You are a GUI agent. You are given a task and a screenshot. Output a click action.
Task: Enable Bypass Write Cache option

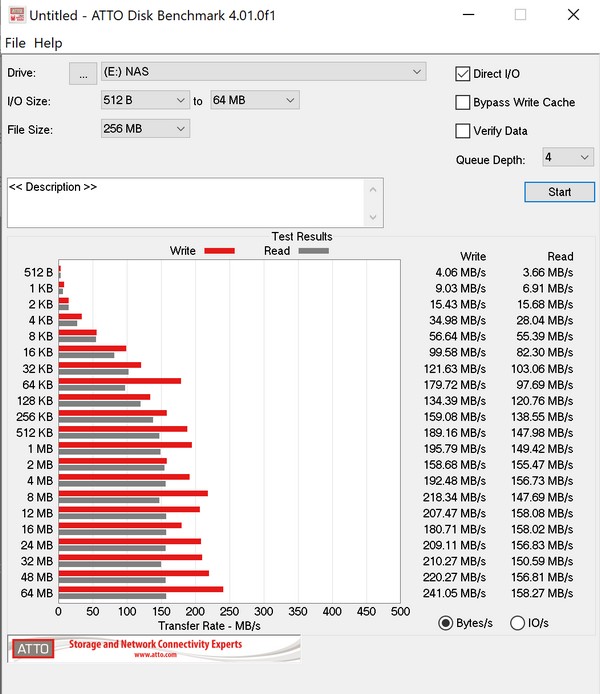[463, 103]
